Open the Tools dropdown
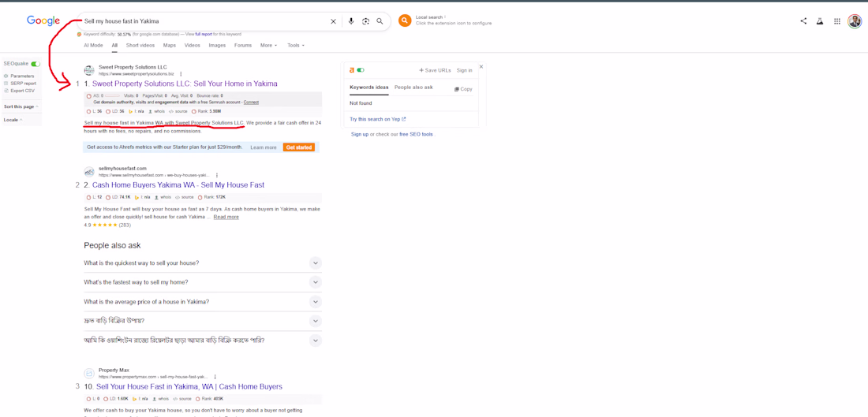Screen dimensions: 868x417 [296, 46]
